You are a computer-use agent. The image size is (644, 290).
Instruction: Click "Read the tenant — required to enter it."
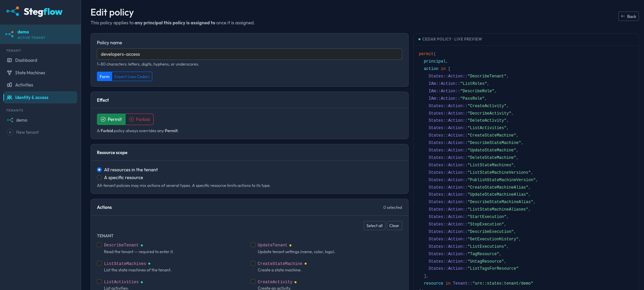pyautogui.click(x=139, y=252)
